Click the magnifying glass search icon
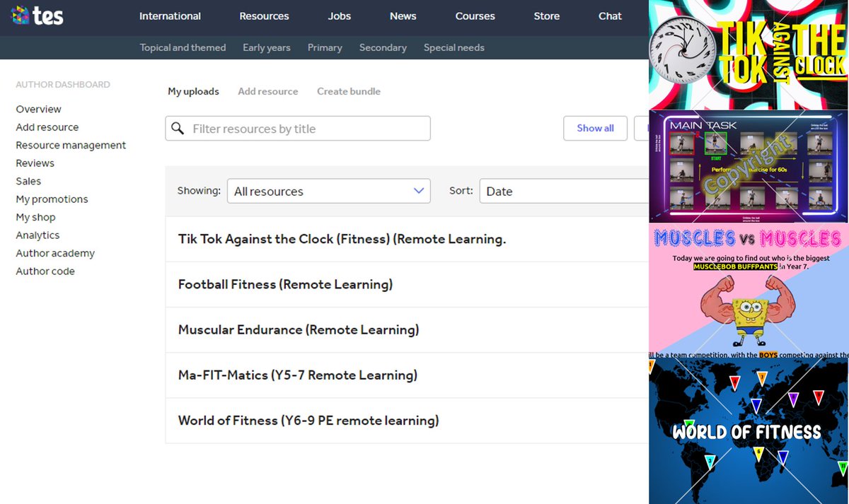Image resolution: width=849 pixels, height=504 pixels. 176,129
